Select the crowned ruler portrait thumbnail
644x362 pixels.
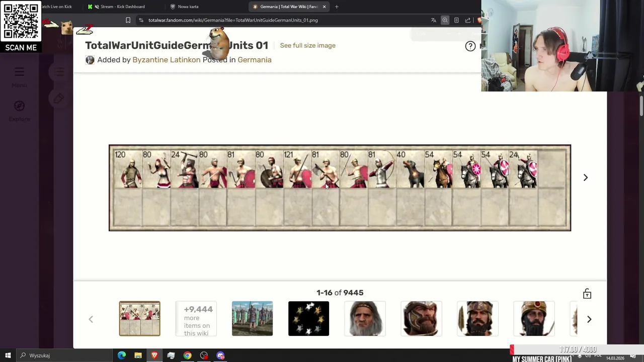tap(534, 319)
